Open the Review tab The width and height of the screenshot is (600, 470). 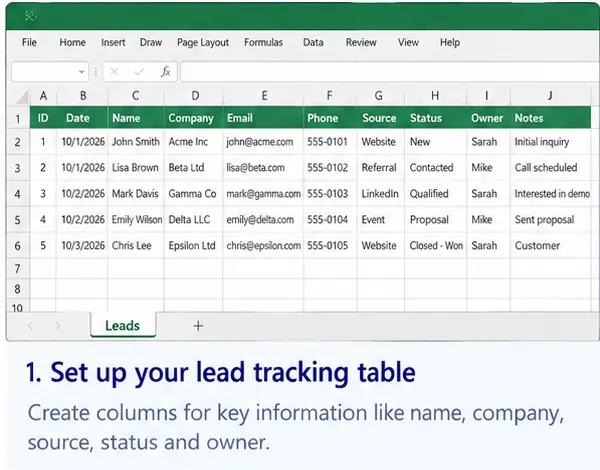361,42
